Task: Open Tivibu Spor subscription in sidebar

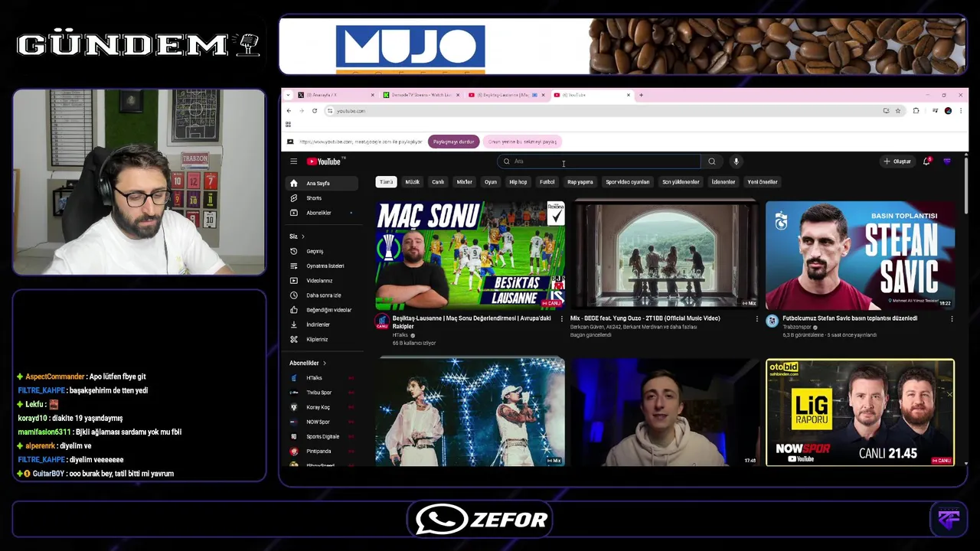Action: [x=322, y=393]
